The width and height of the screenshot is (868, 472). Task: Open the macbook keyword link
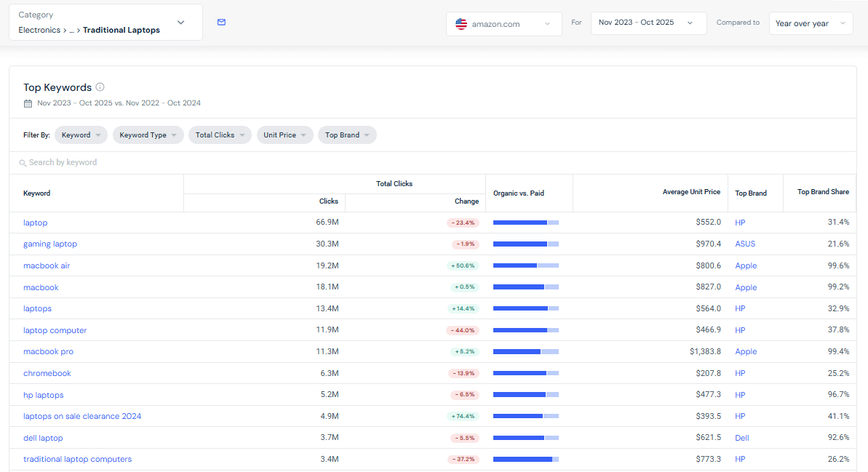pos(41,287)
